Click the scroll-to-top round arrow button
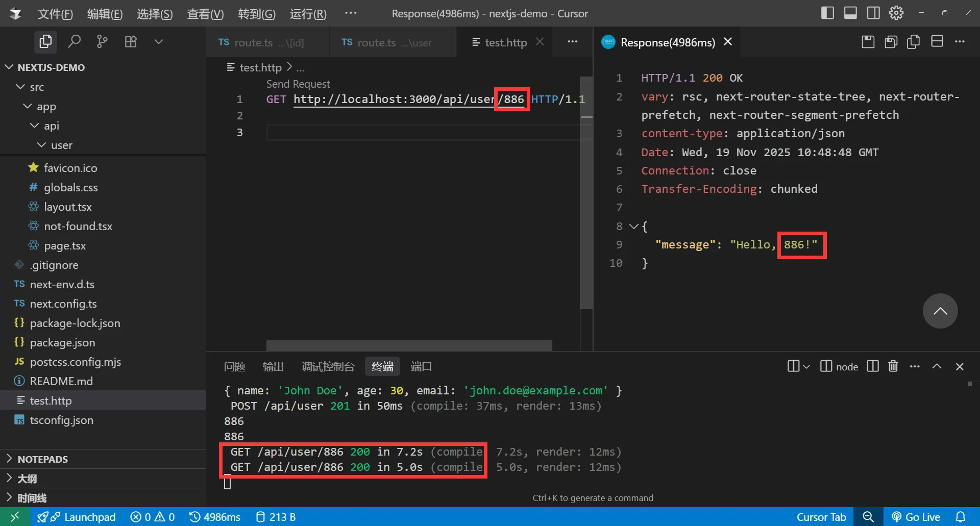Image resolution: width=980 pixels, height=526 pixels. pyautogui.click(x=940, y=311)
